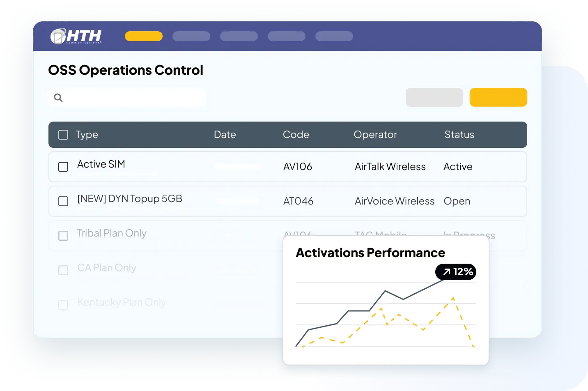Click code AV106 in first row

tap(298, 167)
